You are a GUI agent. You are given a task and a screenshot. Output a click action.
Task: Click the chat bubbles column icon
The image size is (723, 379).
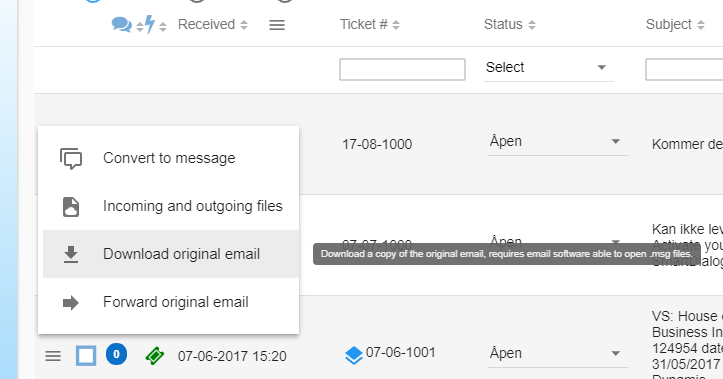click(122, 24)
